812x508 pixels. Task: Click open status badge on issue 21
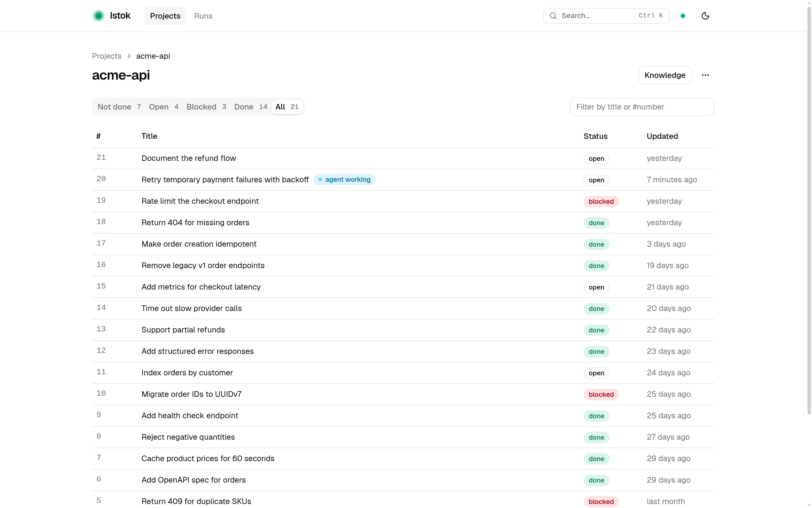coord(596,159)
